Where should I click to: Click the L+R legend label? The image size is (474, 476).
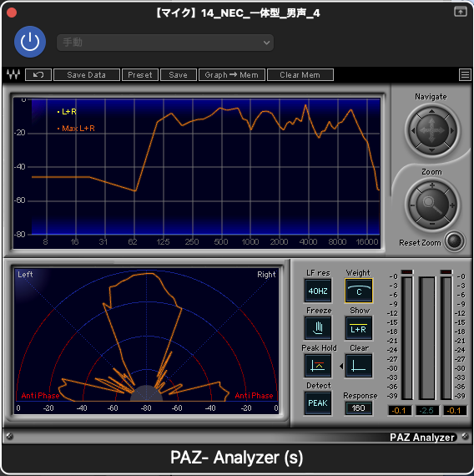(x=69, y=112)
